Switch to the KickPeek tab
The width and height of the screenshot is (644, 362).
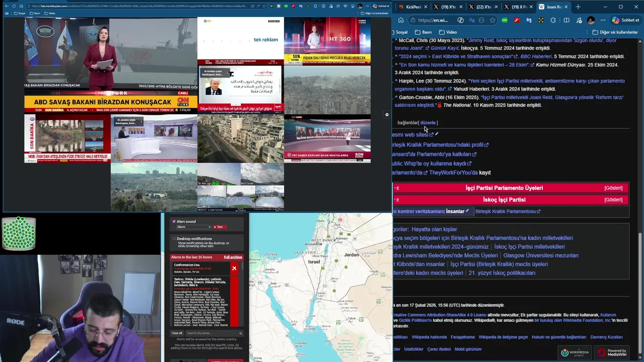(x=413, y=7)
